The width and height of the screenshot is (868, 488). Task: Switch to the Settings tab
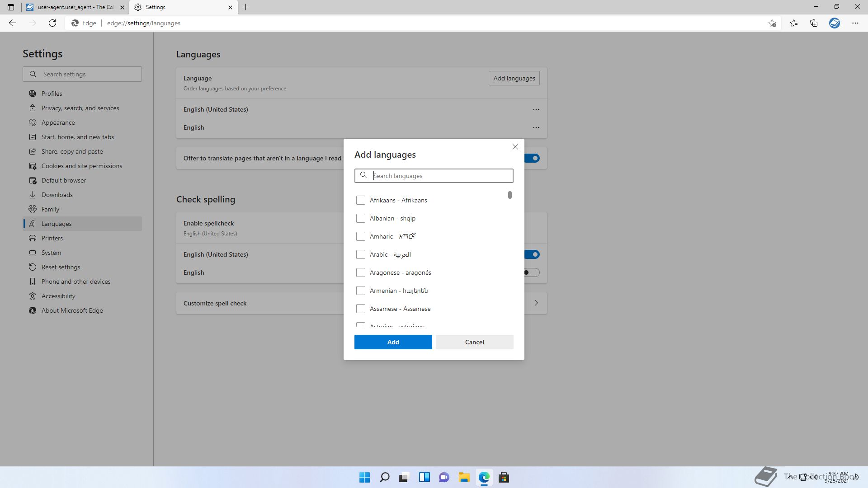184,7
